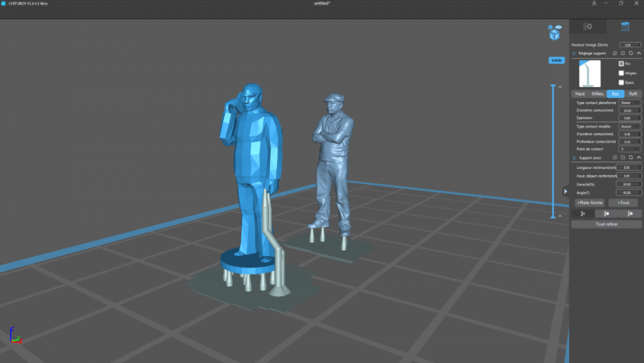Click the untitled* title text
Image resolution: width=644 pixels, height=363 pixels.
pos(322,3)
